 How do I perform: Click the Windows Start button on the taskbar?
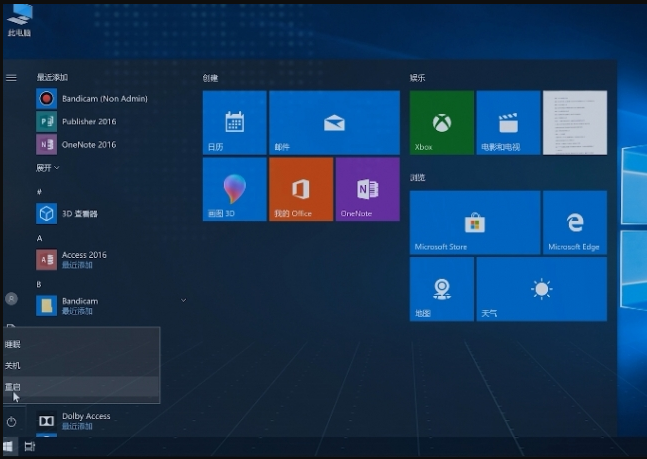(x=9, y=447)
